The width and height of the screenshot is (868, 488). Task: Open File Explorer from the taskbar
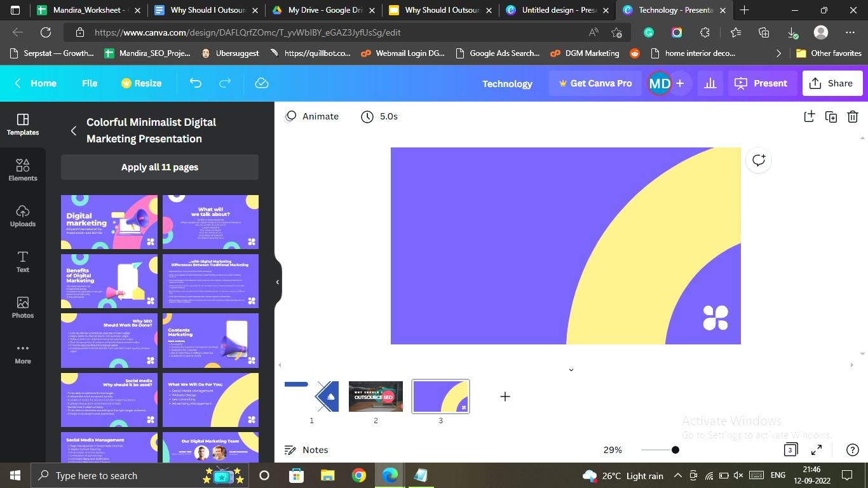coord(327,475)
